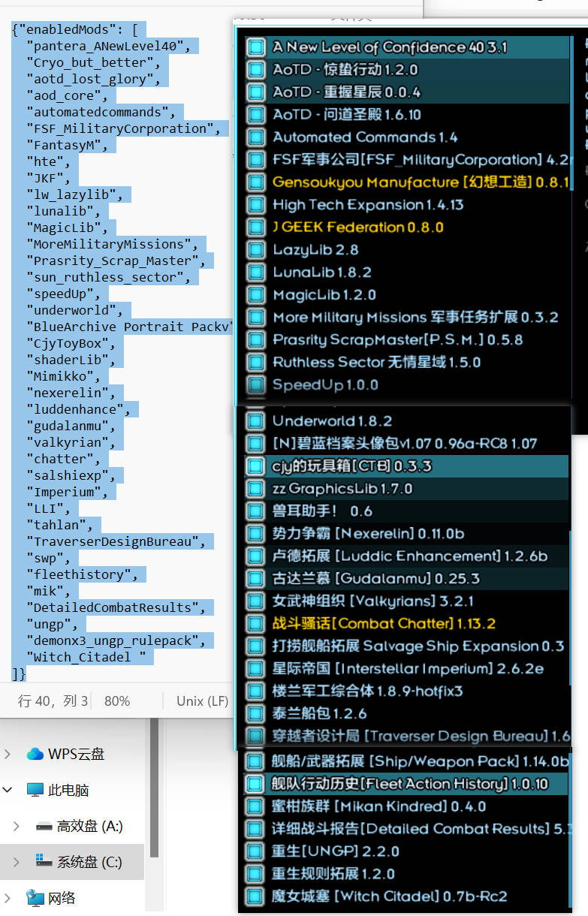Toggle the 兽耳助手 mod checkbox
The image size is (588, 916).
256,511
